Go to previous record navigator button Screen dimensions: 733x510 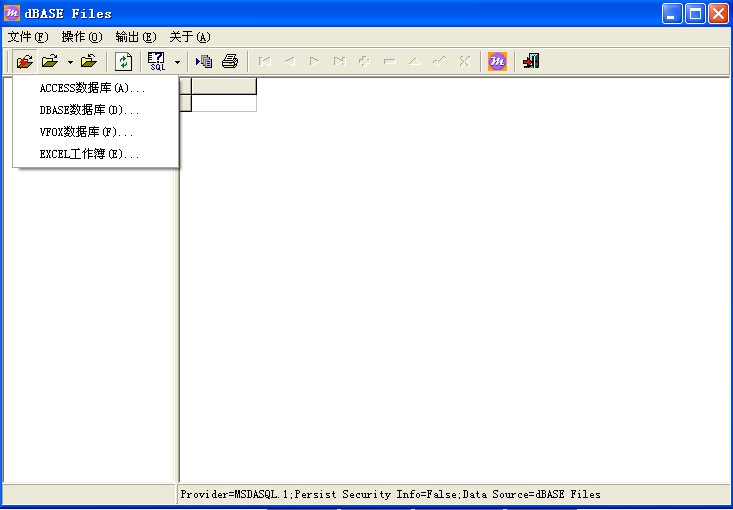tap(289, 61)
